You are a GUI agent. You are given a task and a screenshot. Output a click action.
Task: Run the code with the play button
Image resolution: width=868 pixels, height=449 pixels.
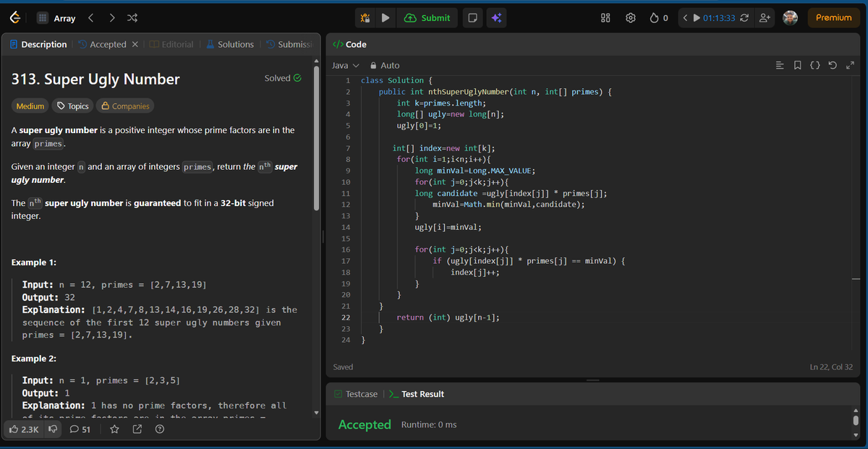[386, 18]
